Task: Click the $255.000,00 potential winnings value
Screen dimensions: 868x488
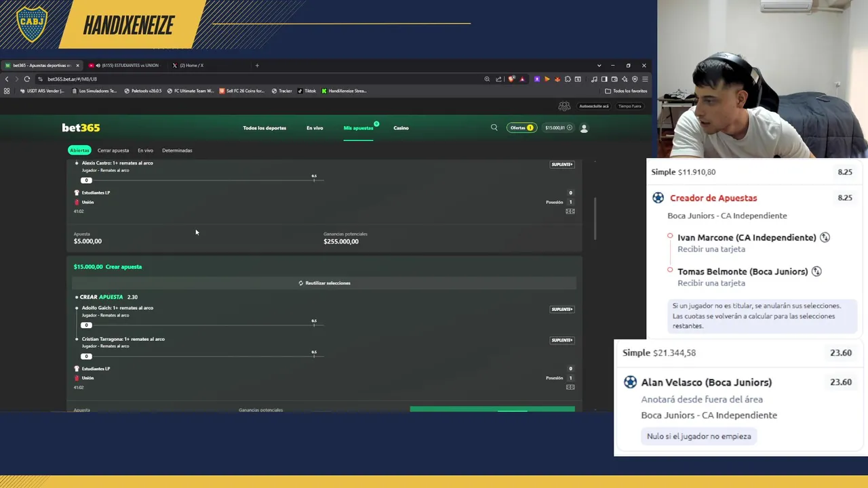Action: click(340, 241)
